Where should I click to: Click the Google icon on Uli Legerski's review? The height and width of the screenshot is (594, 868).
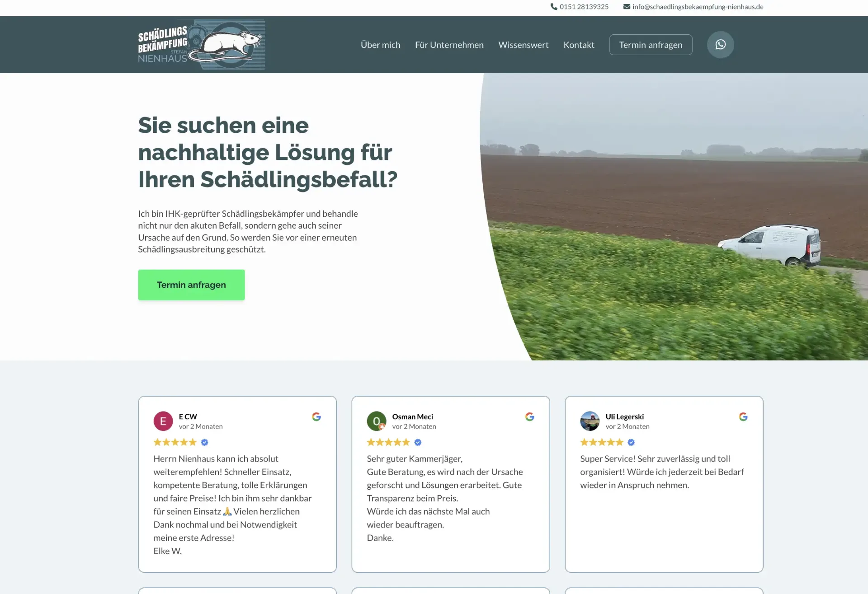tap(743, 416)
